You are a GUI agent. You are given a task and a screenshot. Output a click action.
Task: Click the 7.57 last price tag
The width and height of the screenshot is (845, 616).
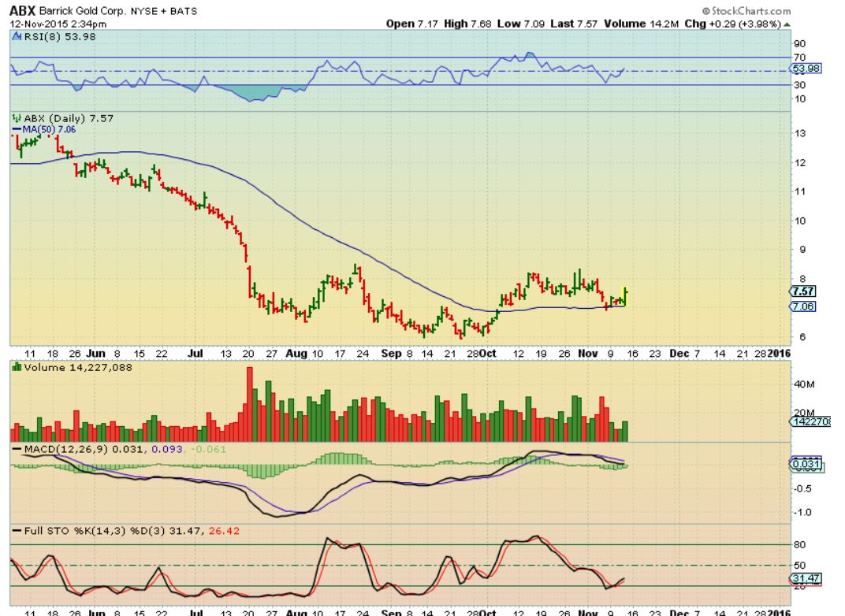(x=802, y=291)
